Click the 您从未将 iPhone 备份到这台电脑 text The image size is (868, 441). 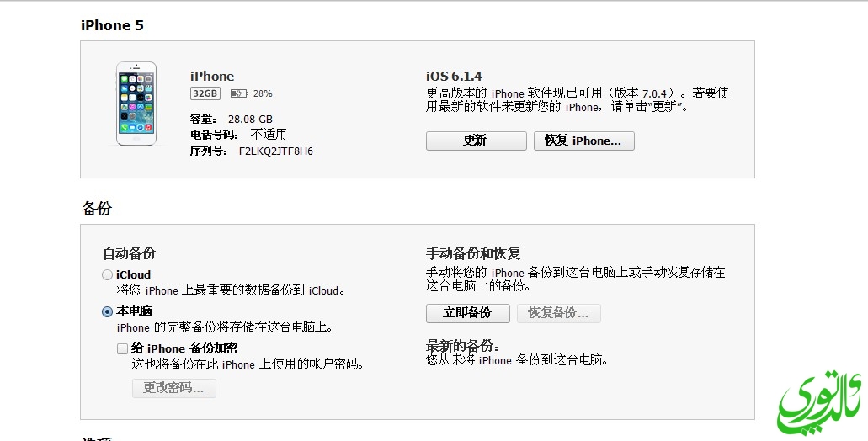[x=517, y=360]
